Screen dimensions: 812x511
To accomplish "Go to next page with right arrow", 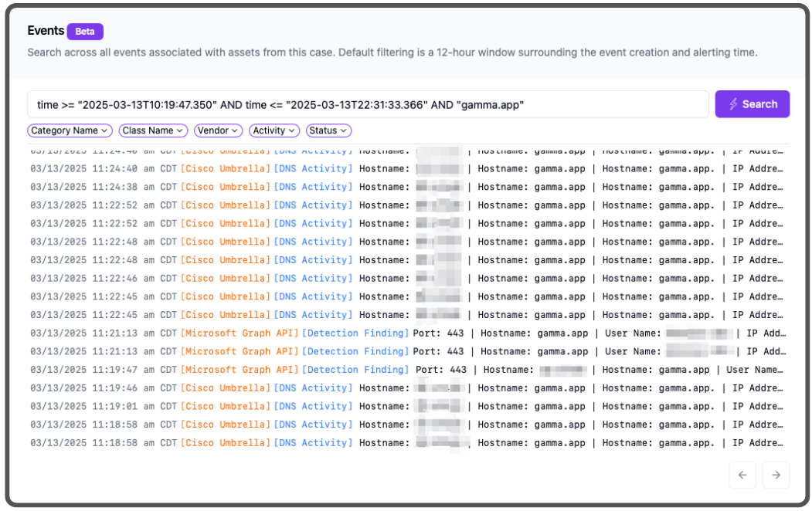I will click(776, 475).
